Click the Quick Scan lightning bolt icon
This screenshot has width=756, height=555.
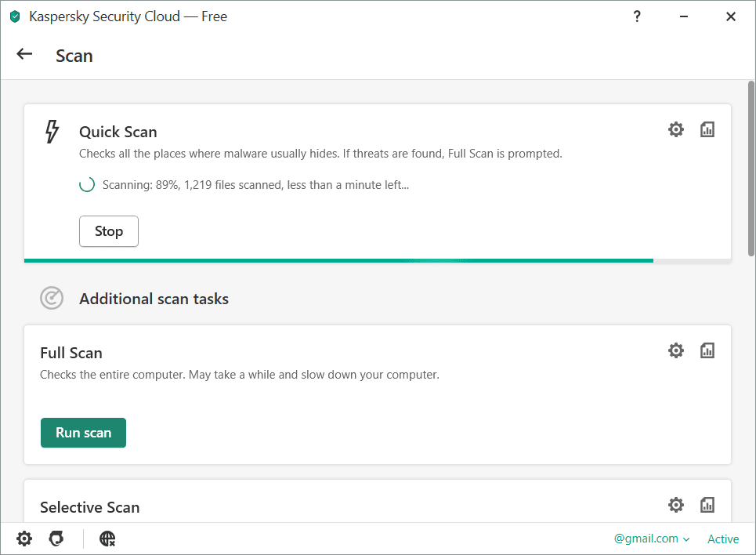click(x=52, y=132)
